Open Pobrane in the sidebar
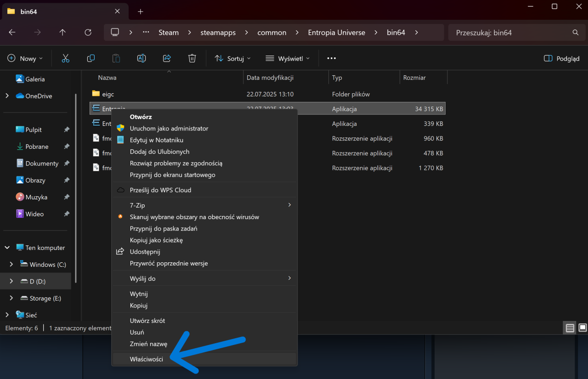The height and width of the screenshot is (379, 588). pos(37,147)
